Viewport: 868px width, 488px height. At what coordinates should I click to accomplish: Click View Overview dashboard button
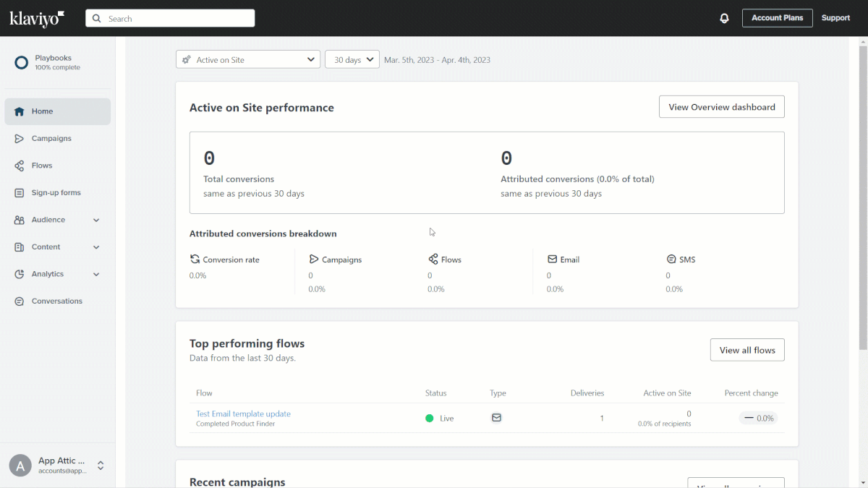pos(721,107)
